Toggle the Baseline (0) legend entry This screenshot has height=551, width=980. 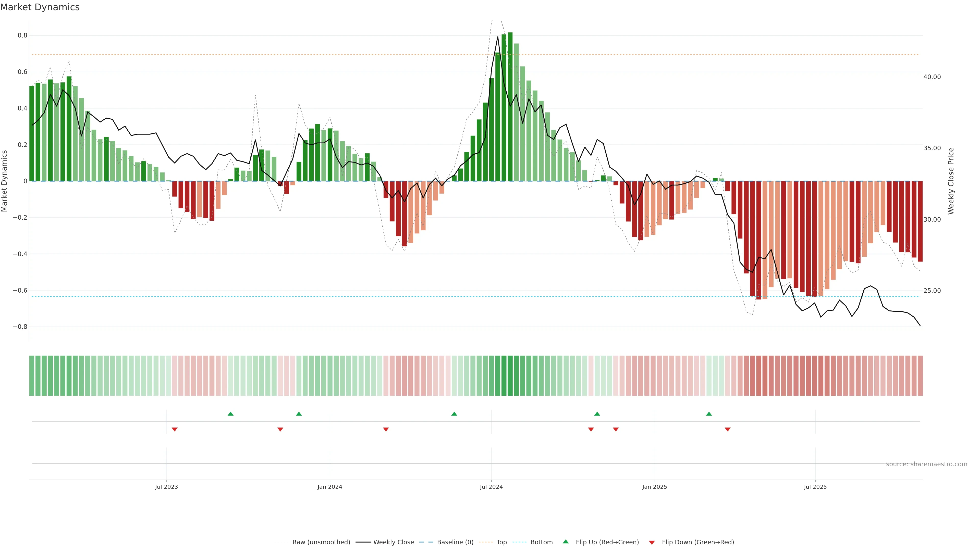(x=455, y=542)
